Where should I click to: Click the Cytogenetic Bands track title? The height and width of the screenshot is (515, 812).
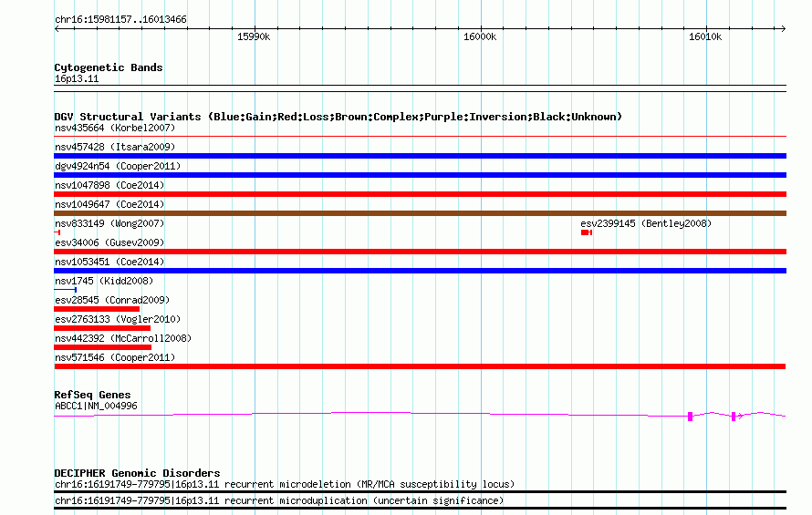pos(109,67)
